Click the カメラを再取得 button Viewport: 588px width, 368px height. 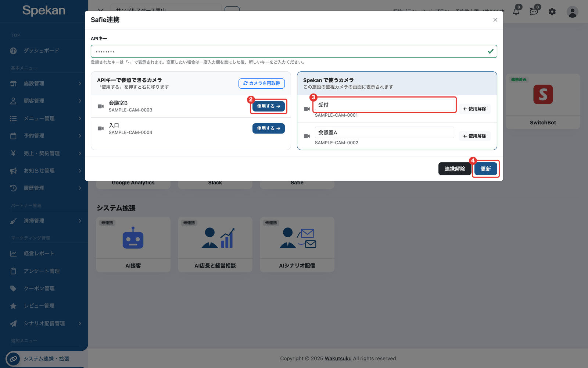(262, 84)
